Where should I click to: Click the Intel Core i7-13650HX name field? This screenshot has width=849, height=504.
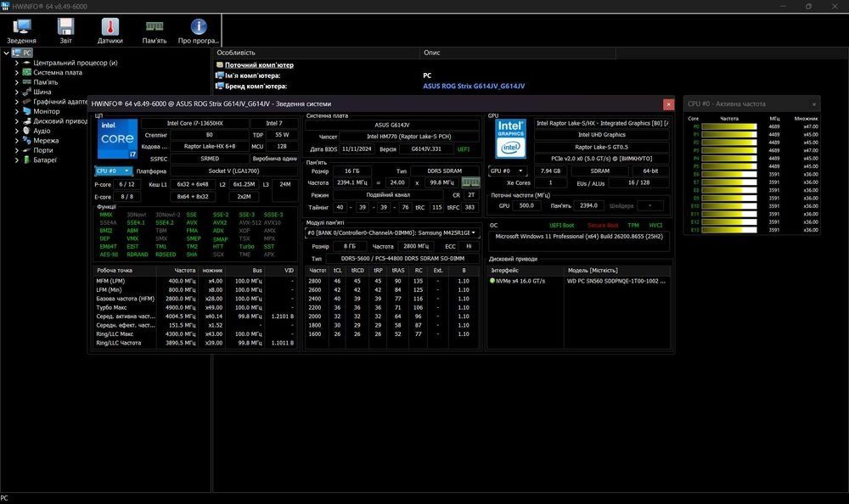coord(195,123)
